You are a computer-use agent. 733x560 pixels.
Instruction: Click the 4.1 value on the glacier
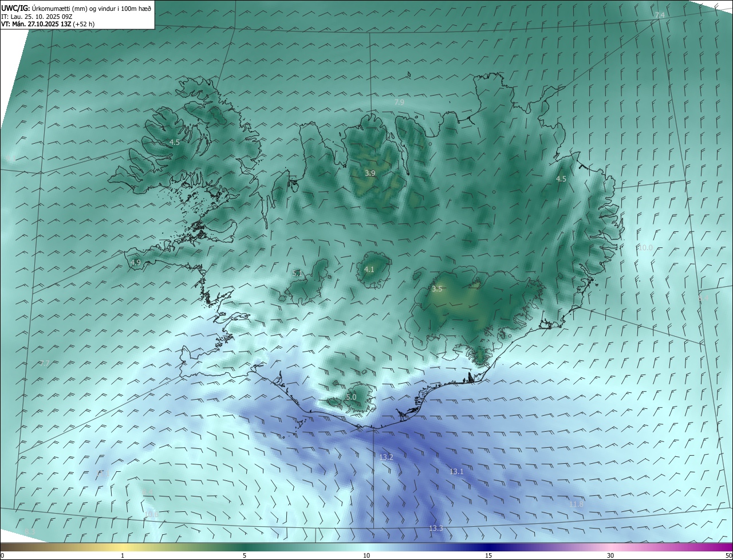369,269
